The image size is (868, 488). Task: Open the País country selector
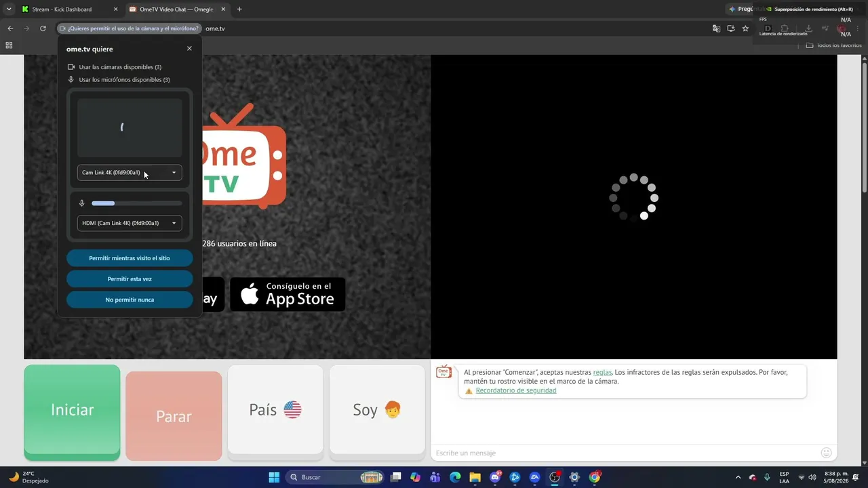click(x=275, y=410)
